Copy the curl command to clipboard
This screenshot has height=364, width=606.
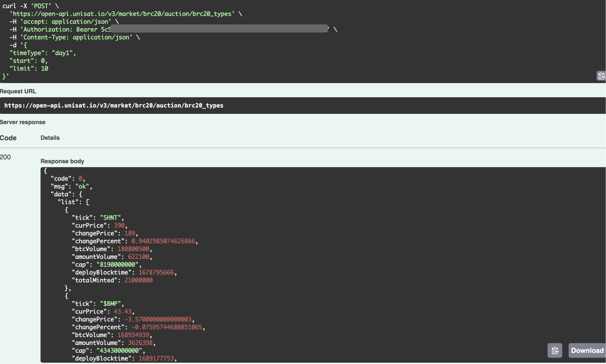point(601,76)
